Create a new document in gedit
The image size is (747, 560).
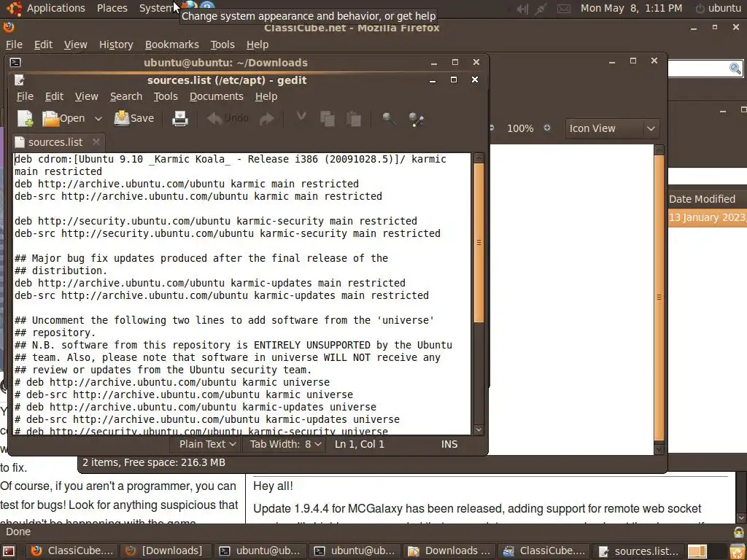25,119
